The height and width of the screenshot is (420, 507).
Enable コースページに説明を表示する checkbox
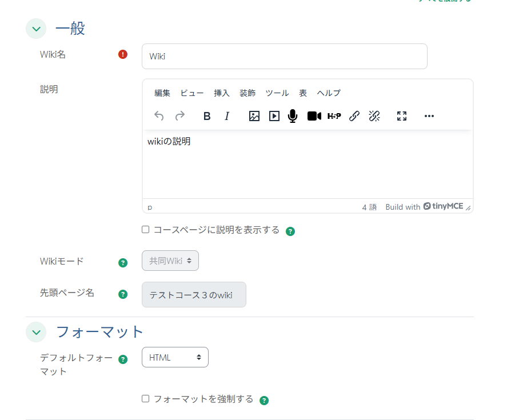146,230
